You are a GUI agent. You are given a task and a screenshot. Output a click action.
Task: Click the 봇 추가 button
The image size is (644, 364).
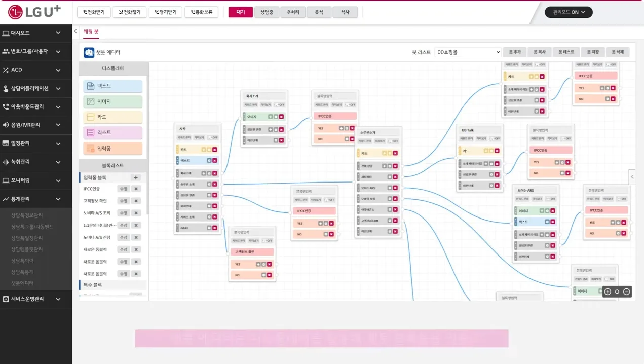515,52
